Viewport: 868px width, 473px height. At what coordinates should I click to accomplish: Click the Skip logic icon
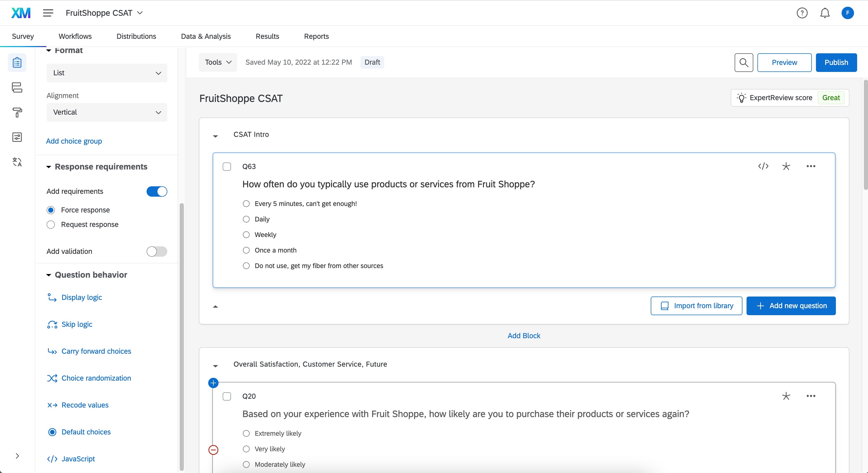pyautogui.click(x=52, y=324)
